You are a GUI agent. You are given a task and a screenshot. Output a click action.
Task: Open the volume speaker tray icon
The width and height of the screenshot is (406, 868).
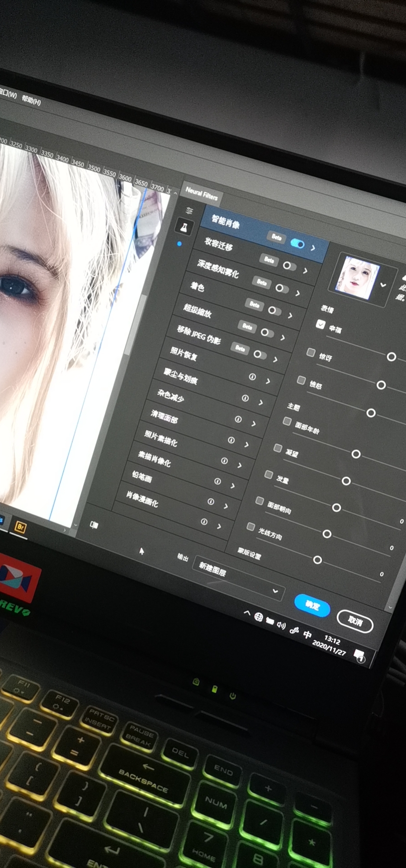click(x=281, y=625)
